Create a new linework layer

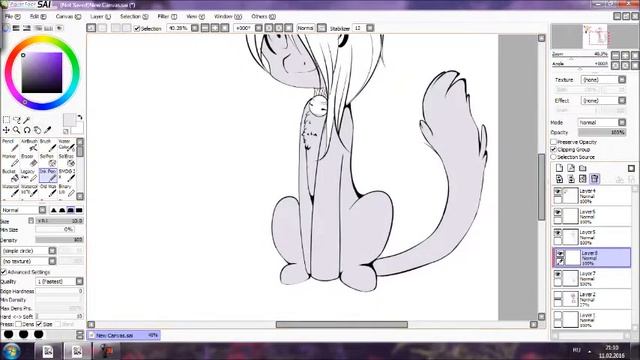(x=571, y=168)
